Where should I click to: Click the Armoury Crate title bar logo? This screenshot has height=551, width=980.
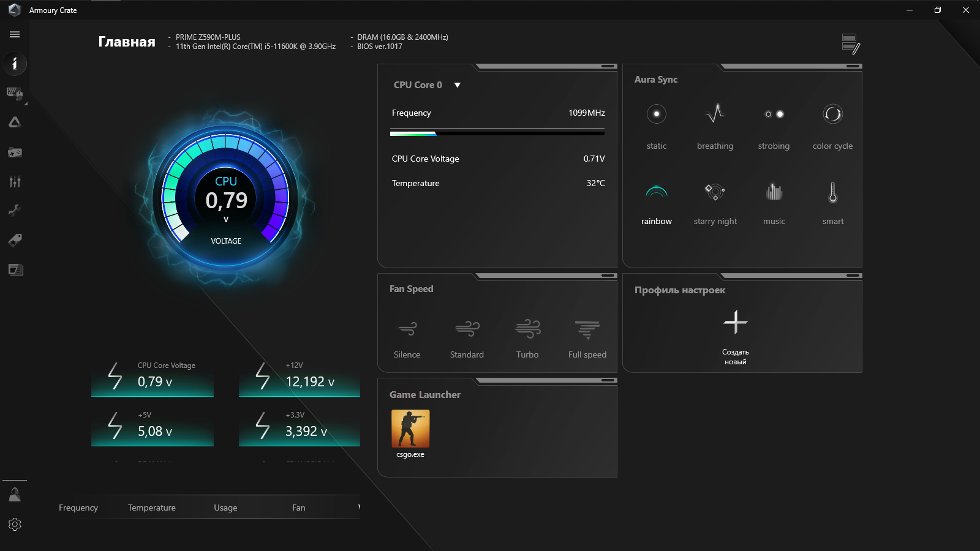point(15,10)
